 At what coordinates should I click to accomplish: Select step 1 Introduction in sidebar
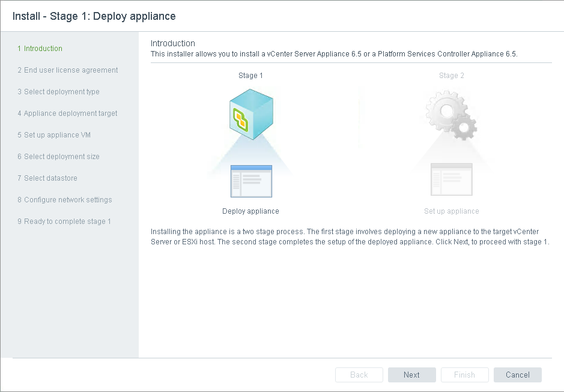click(x=40, y=49)
